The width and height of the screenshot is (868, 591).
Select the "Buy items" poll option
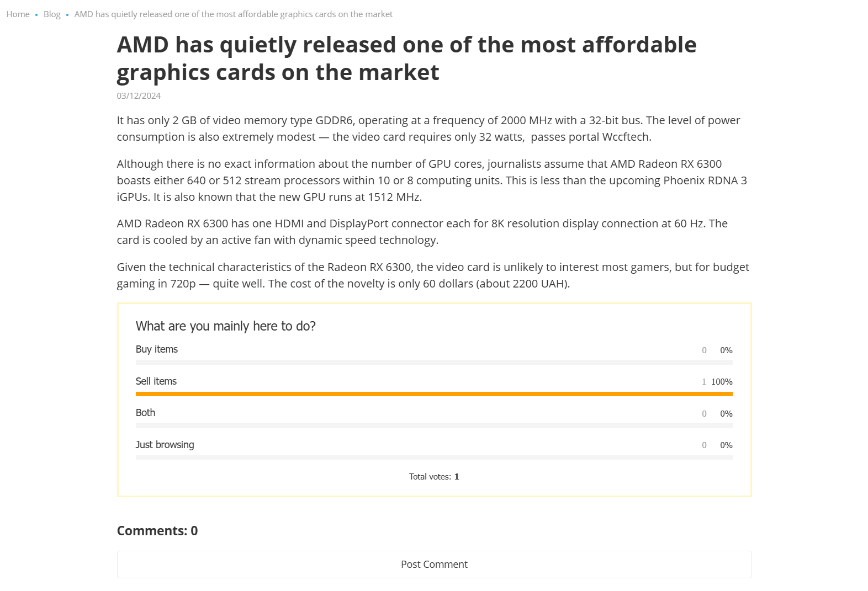pyautogui.click(x=157, y=349)
